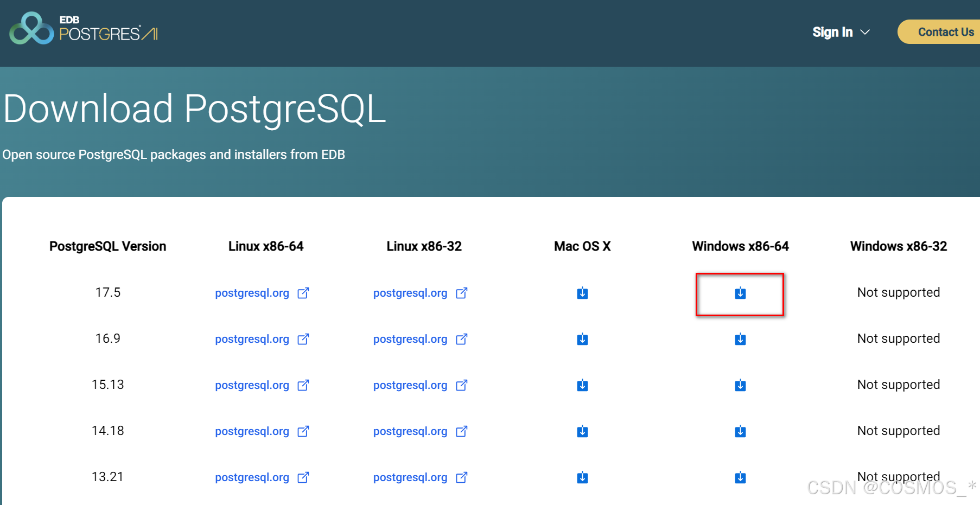Download version 16.9 for Windows x86-64
Viewport: 980px width, 505px height.
[x=740, y=339]
